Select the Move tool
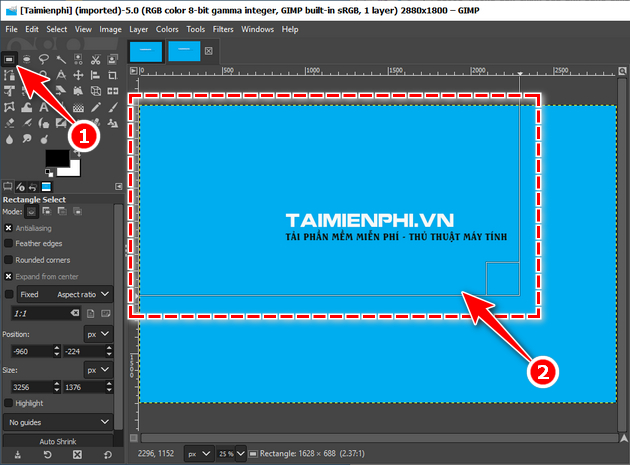Screen dimensions: 630x465 pyautogui.click(x=78, y=75)
